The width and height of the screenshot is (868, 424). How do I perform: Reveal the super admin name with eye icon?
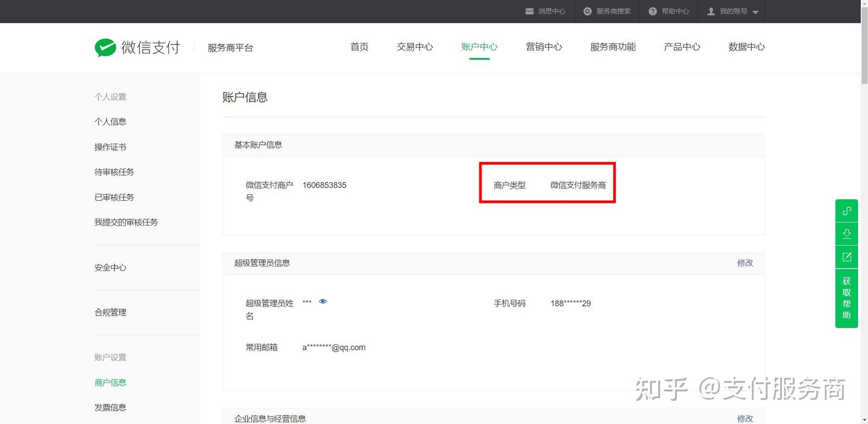323,302
